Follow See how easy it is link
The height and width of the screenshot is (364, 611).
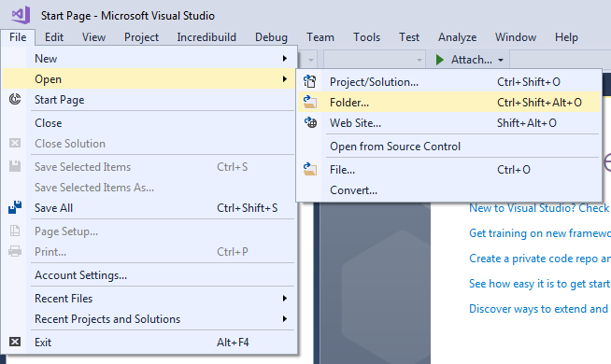coord(540,284)
